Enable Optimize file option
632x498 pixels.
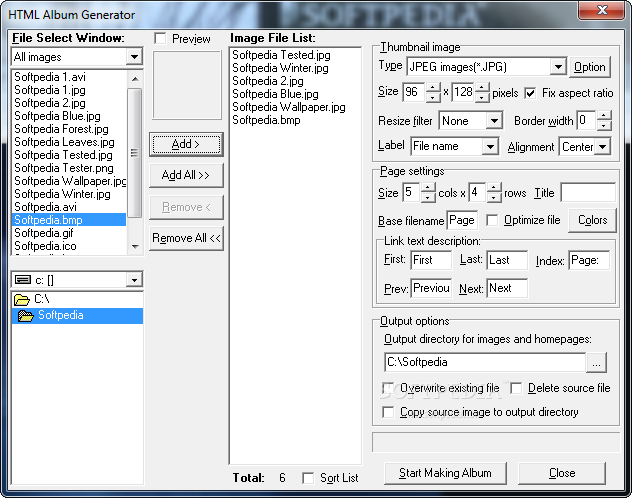pyautogui.click(x=492, y=220)
